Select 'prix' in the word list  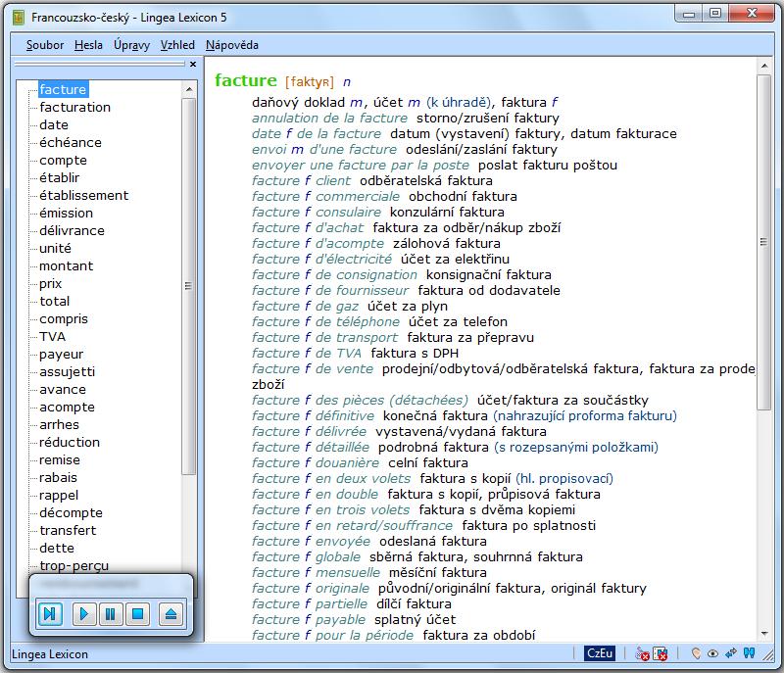pyautogui.click(x=51, y=283)
